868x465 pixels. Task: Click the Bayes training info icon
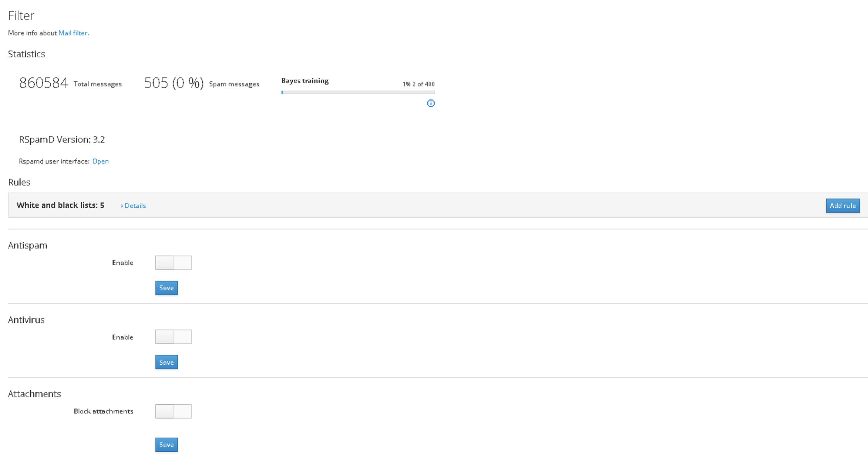tap(431, 103)
